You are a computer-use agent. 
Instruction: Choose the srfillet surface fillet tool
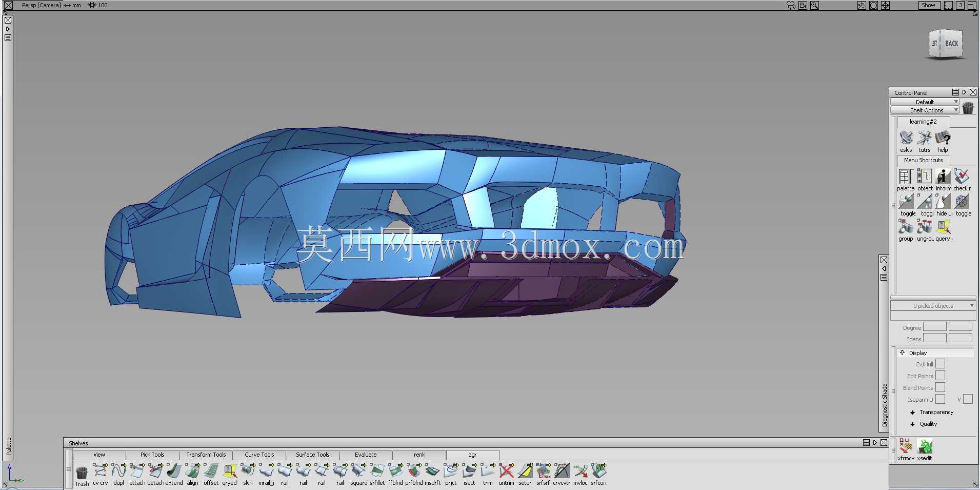pyautogui.click(x=377, y=471)
